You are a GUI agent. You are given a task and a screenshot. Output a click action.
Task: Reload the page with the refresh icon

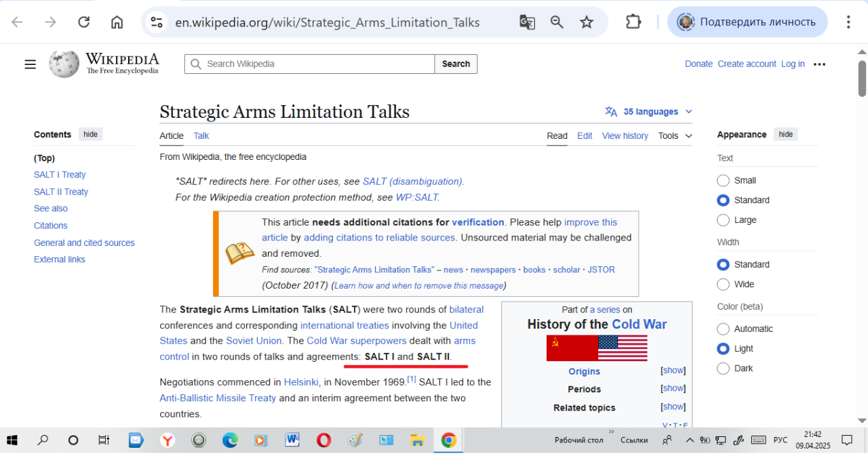[83, 22]
